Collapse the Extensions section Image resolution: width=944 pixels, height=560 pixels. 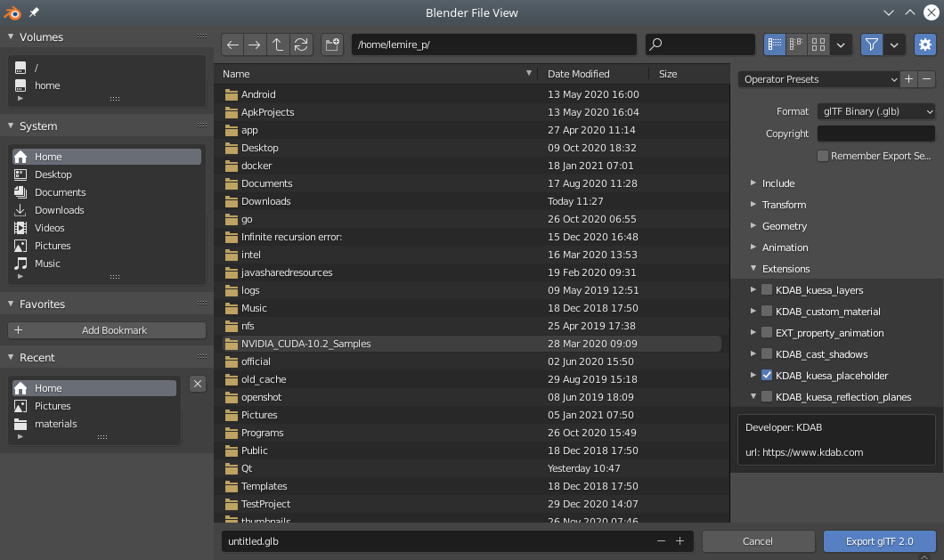pyautogui.click(x=753, y=268)
